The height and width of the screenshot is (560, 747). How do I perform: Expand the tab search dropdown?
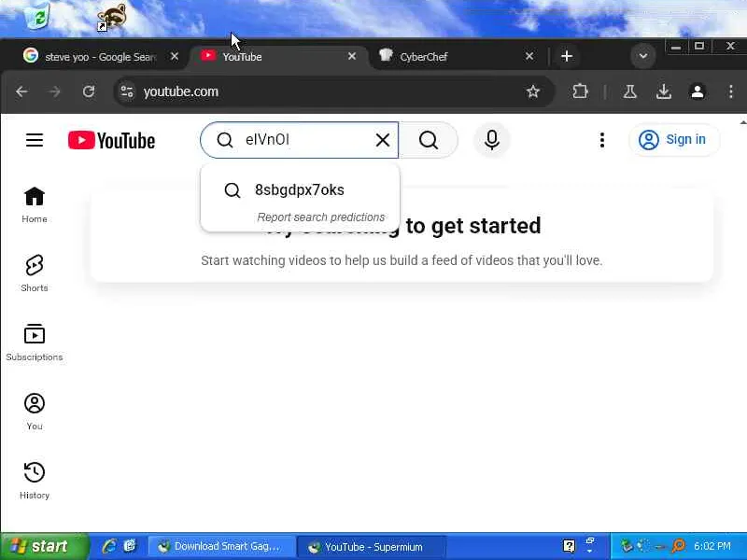(x=643, y=56)
